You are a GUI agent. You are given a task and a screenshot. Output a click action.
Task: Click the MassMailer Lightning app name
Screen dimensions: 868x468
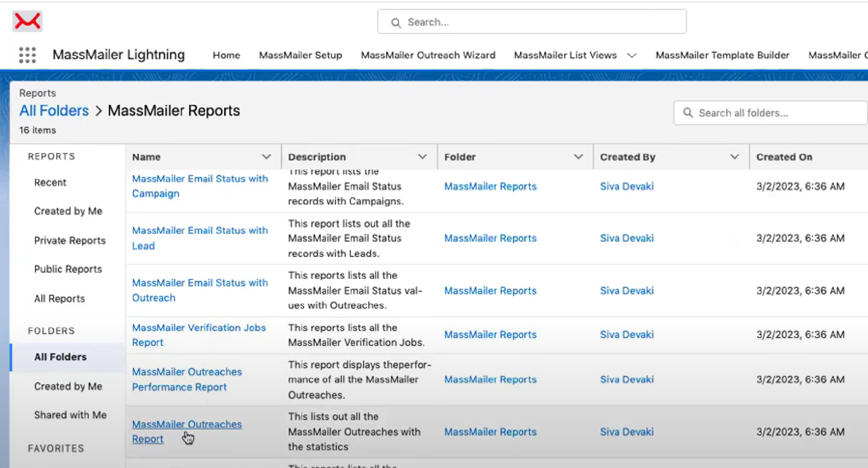point(119,55)
